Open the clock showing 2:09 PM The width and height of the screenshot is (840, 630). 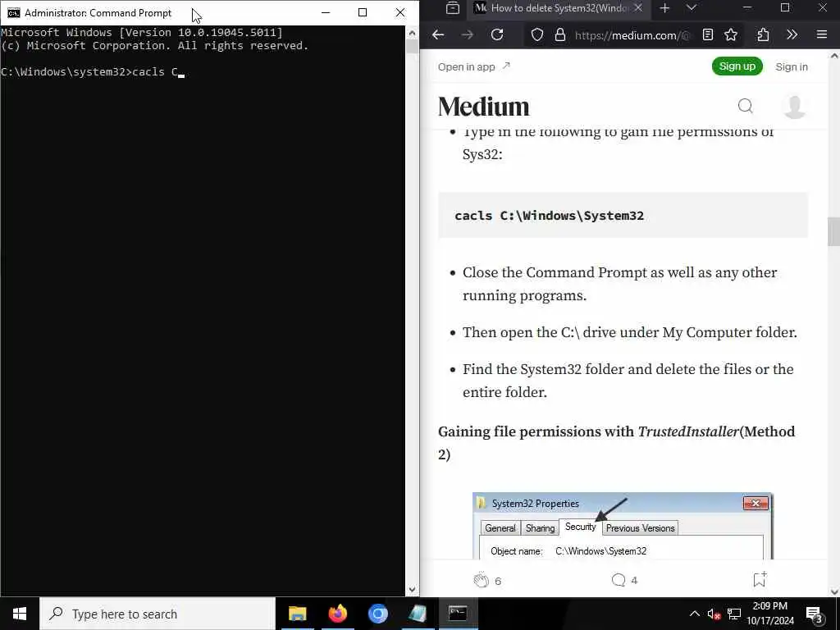tap(770, 614)
